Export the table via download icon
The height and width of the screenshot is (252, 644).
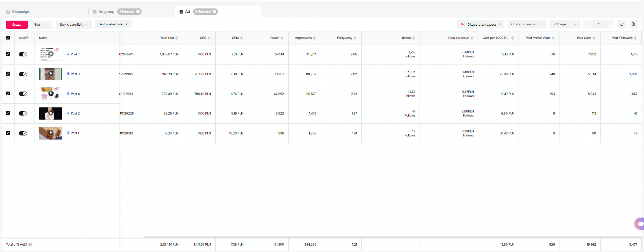(x=633, y=24)
